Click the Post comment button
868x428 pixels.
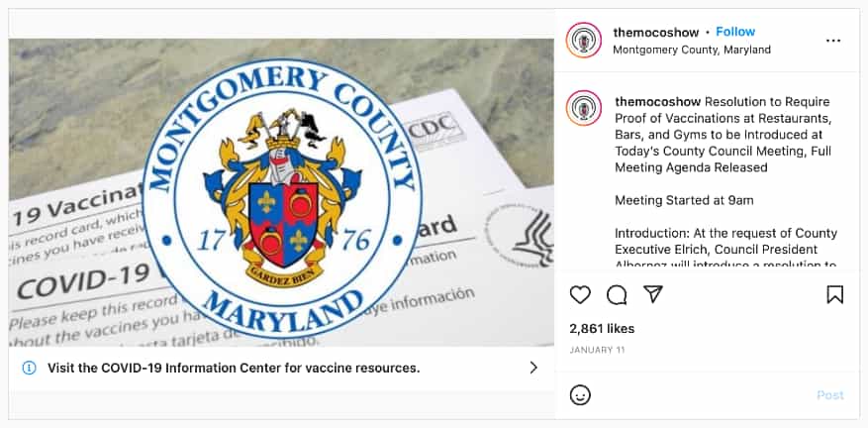[x=830, y=395]
